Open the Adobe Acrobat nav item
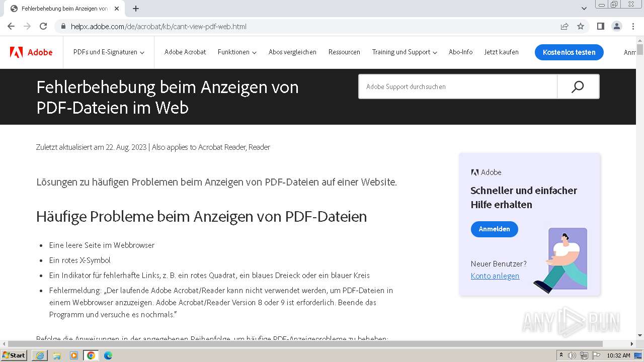Screen dimensions: 644x362 (x=185, y=52)
